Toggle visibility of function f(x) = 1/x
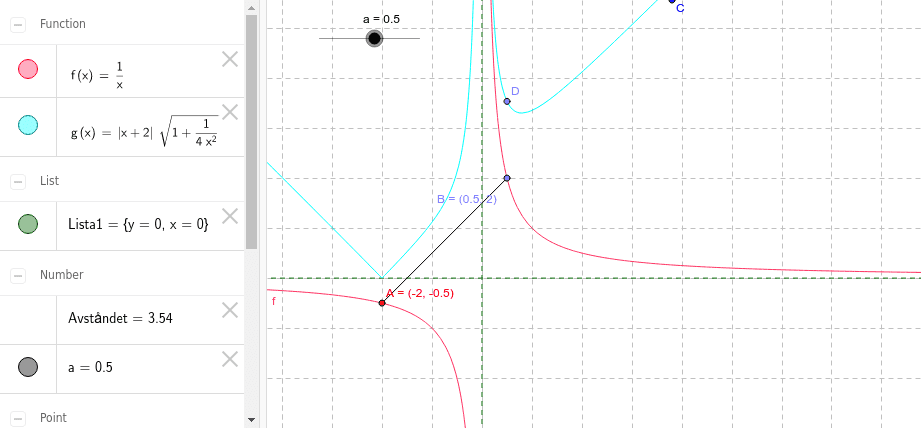 [28, 70]
